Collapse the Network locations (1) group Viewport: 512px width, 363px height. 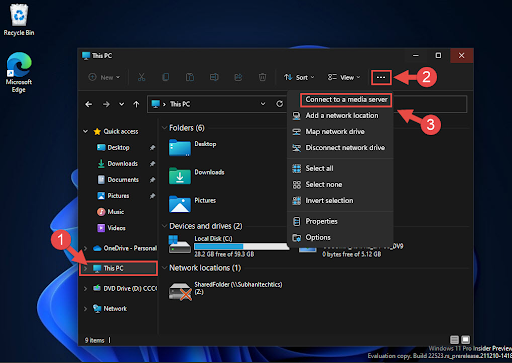tap(164, 268)
